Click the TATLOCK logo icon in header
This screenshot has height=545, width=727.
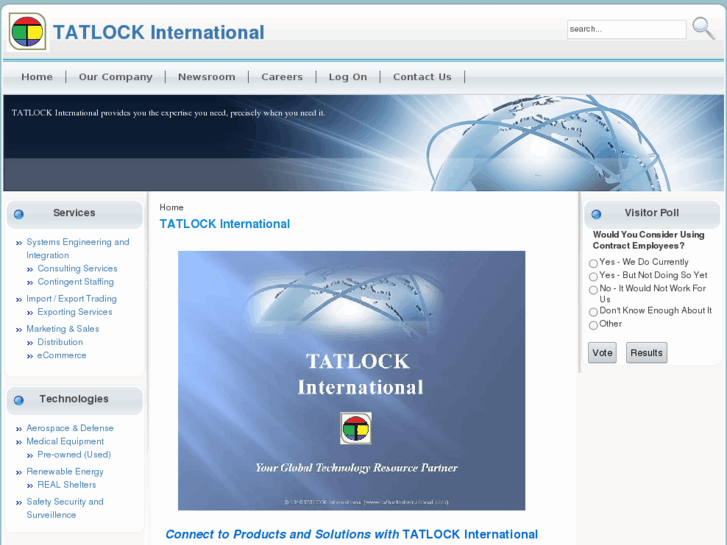tap(27, 32)
